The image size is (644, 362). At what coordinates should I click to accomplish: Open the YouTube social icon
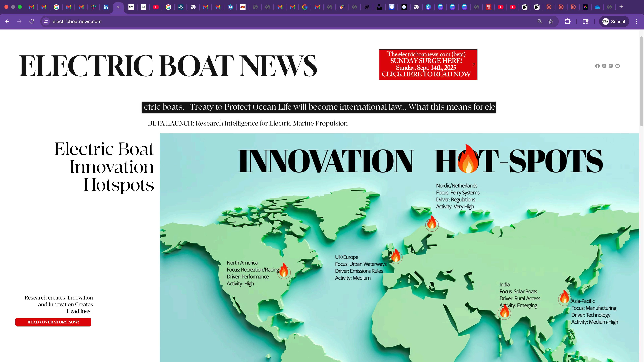[x=618, y=66]
